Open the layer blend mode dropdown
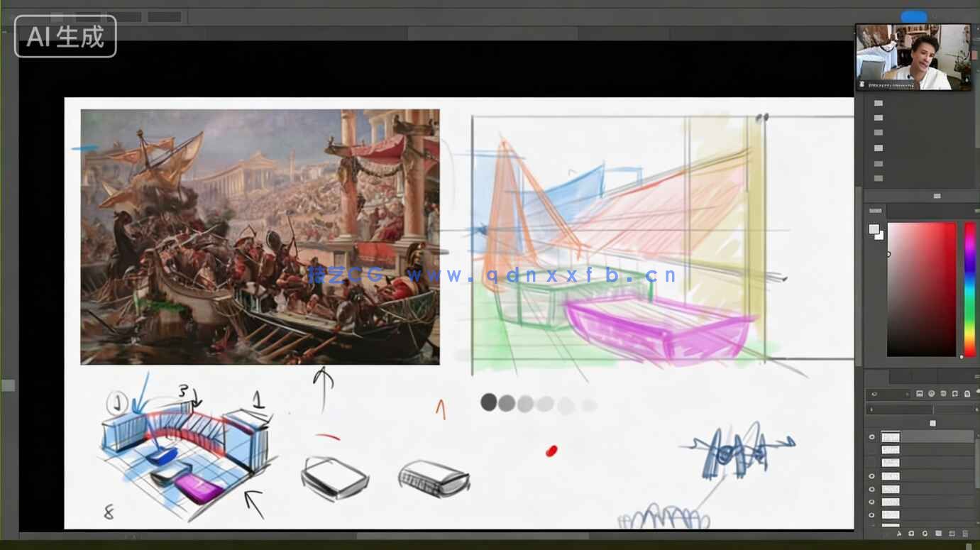This screenshot has height=550, width=980. 898,409
